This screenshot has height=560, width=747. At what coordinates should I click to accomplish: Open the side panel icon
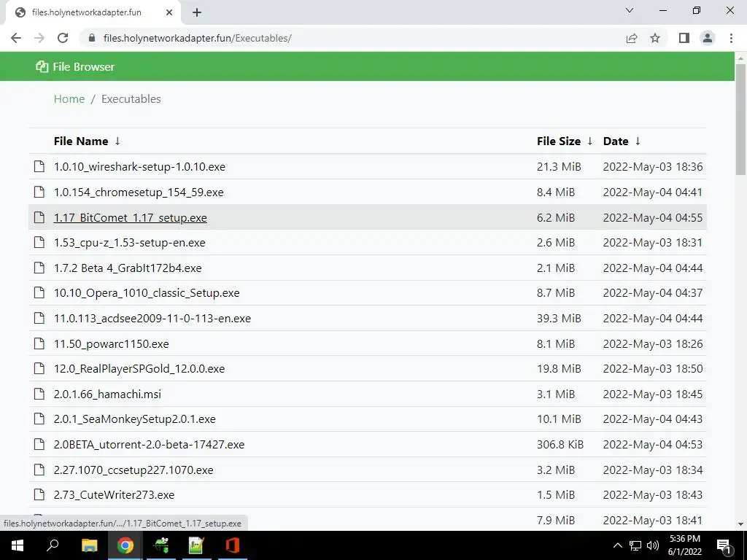click(x=684, y=38)
